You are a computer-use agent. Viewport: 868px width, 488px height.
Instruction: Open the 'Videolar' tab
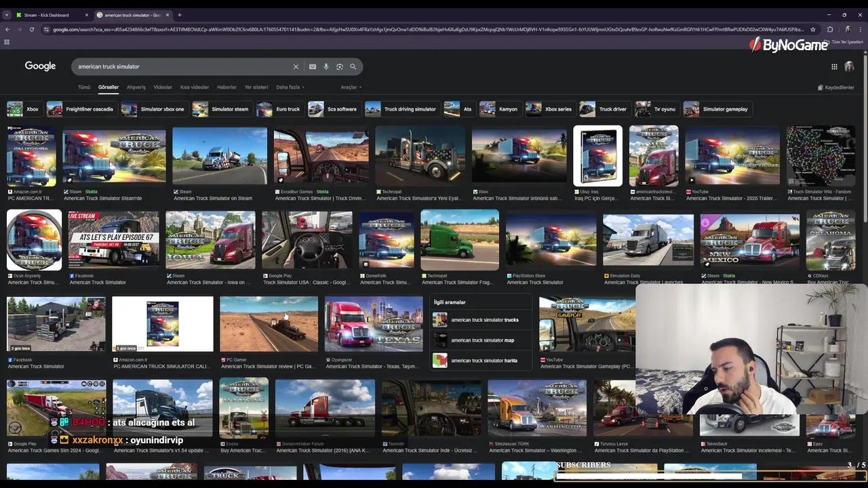(163, 87)
